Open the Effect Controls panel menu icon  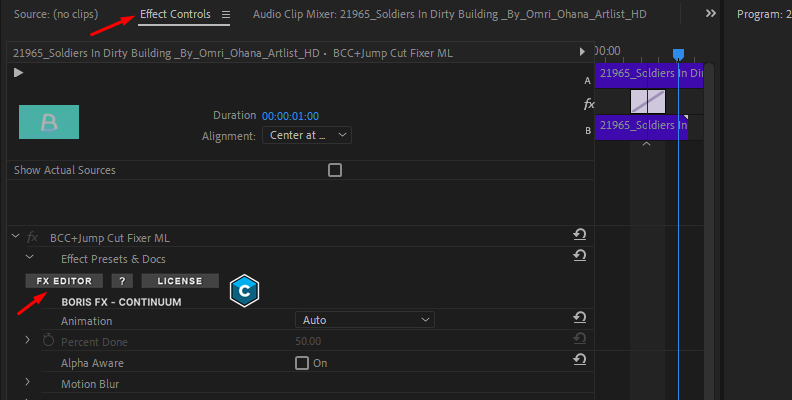click(226, 15)
